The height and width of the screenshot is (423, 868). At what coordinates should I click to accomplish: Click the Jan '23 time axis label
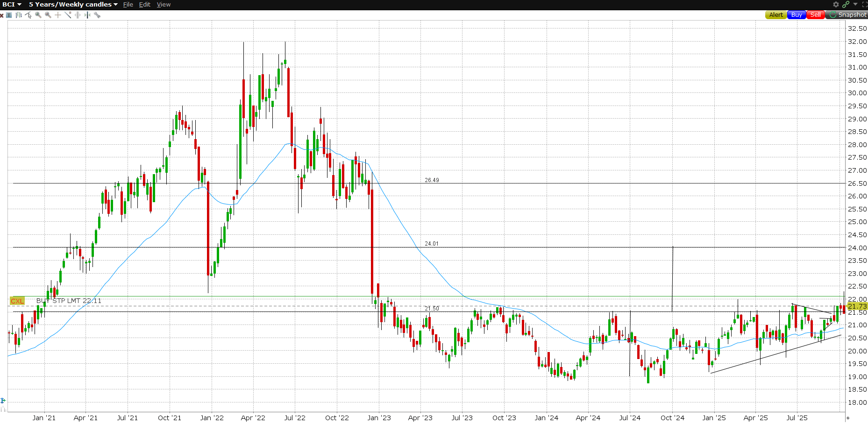coord(379,418)
